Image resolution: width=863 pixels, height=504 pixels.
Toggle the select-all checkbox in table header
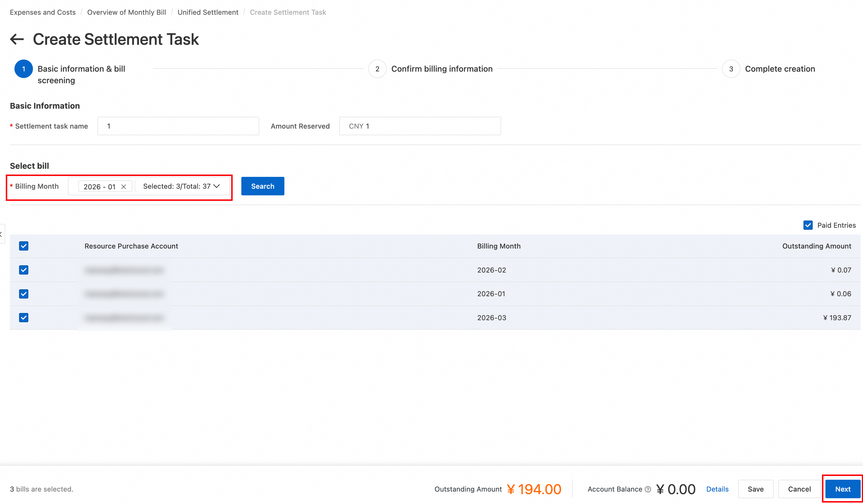tap(24, 246)
